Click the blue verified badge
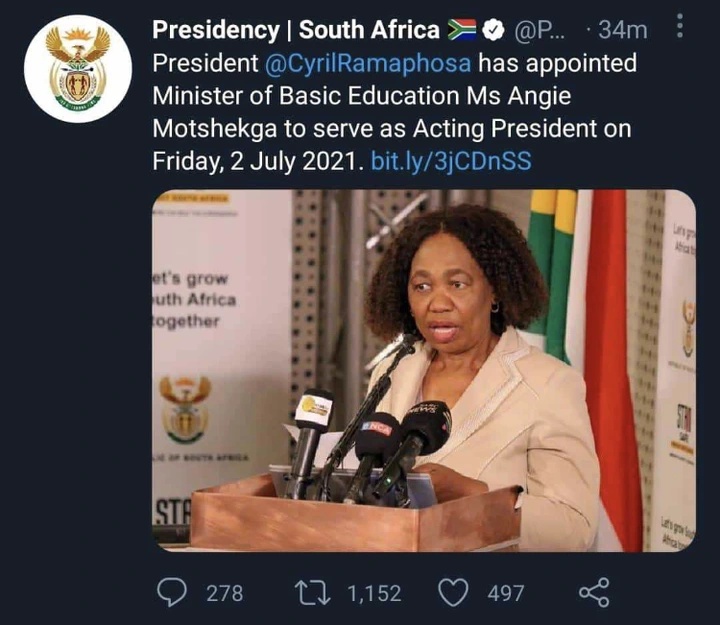The image size is (720, 625). 493,30
